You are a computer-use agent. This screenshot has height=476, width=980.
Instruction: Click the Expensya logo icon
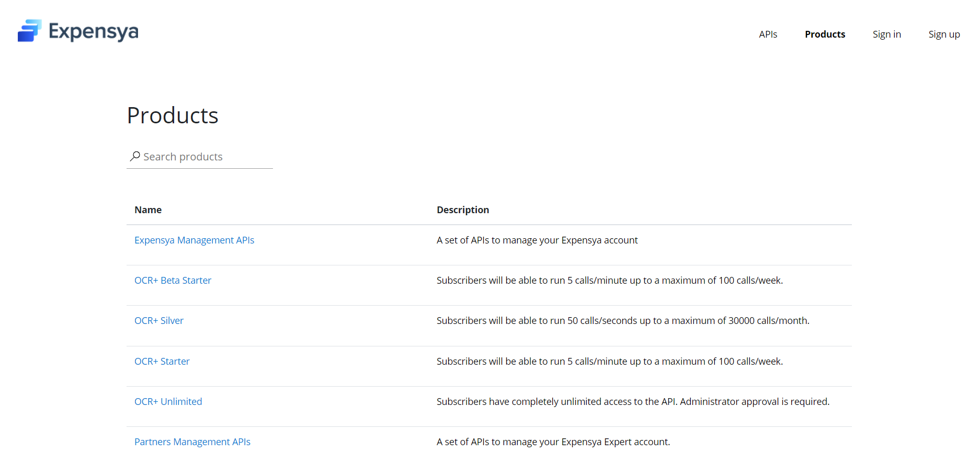point(29,31)
